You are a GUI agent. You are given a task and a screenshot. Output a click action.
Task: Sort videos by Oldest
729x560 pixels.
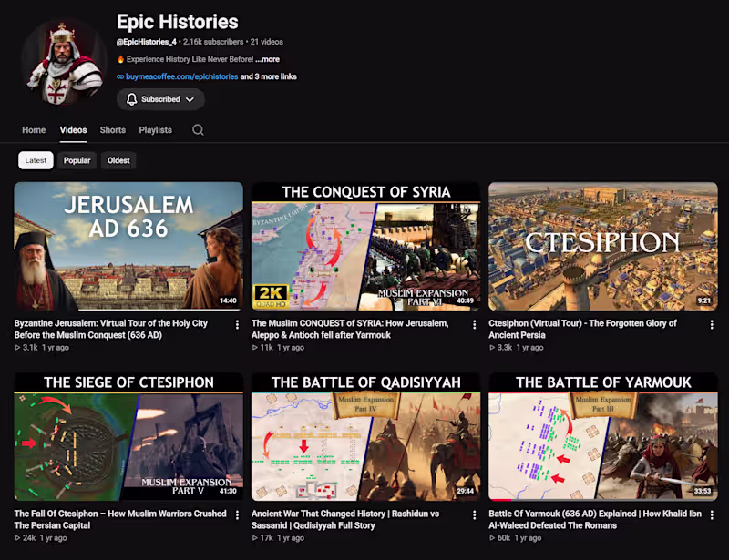click(x=118, y=160)
